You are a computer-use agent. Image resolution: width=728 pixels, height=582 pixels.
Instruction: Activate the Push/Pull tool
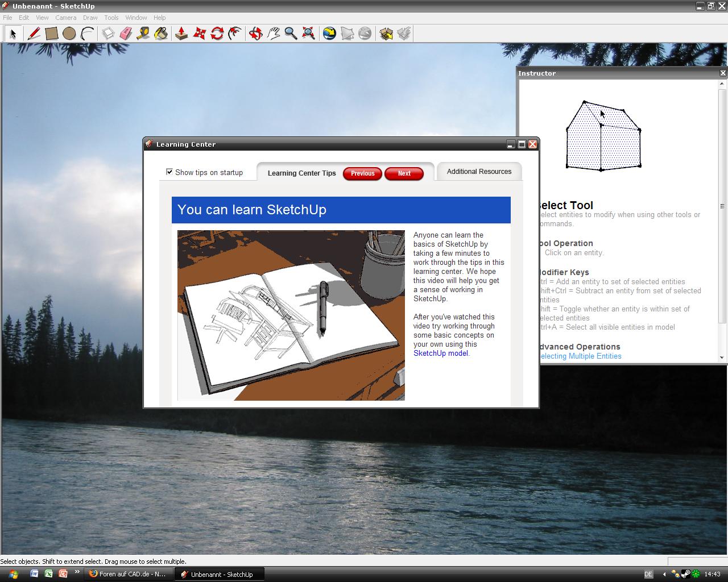181,34
